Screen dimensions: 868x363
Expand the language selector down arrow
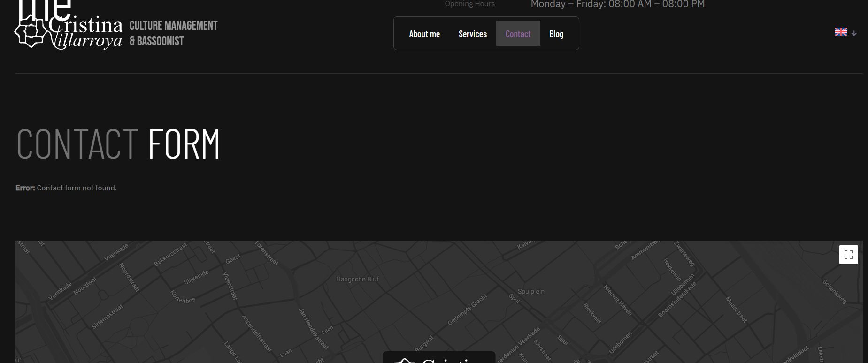coord(854,33)
